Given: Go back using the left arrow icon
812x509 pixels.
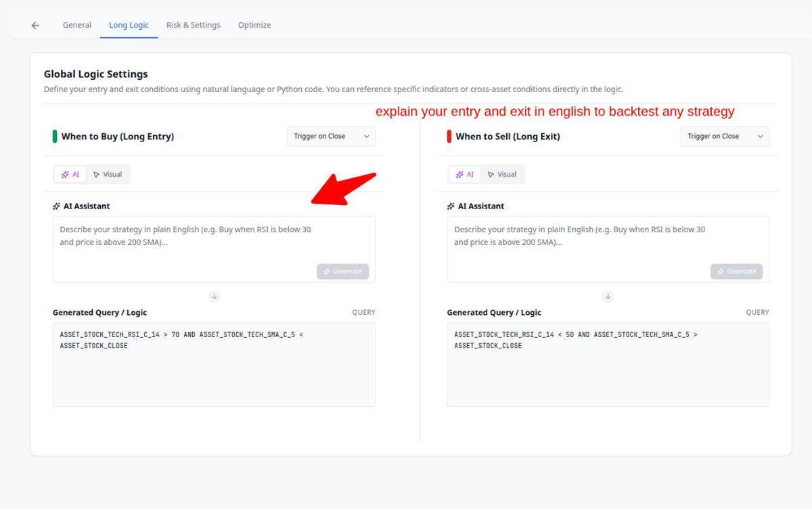Looking at the screenshot, I should click(35, 26).
